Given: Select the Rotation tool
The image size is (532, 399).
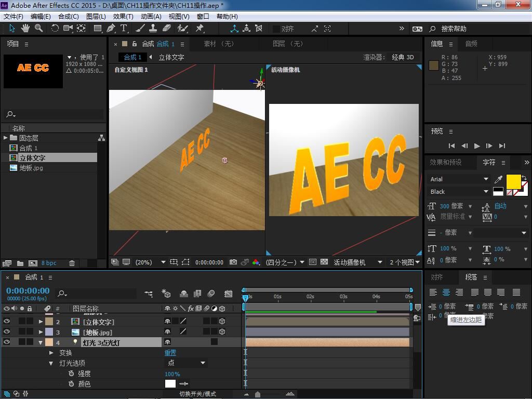Looking at the screenshot, I should coord(55,29).
